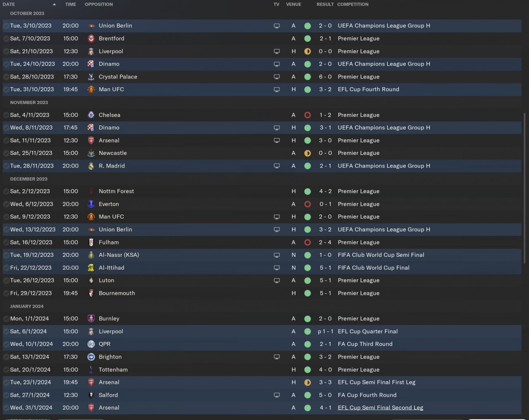Sort fixtures by the Date column arrow
This screenshot has width=529, height=420.
pos(54,5)
